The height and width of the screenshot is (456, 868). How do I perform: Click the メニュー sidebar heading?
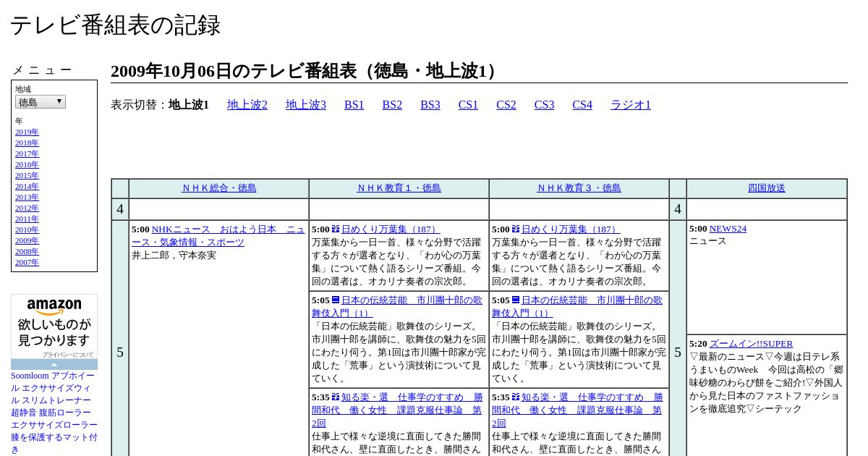coord(42,70)
